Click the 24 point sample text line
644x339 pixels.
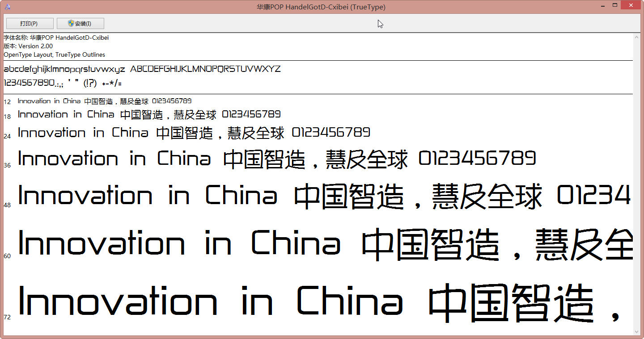tap(194, 133)
